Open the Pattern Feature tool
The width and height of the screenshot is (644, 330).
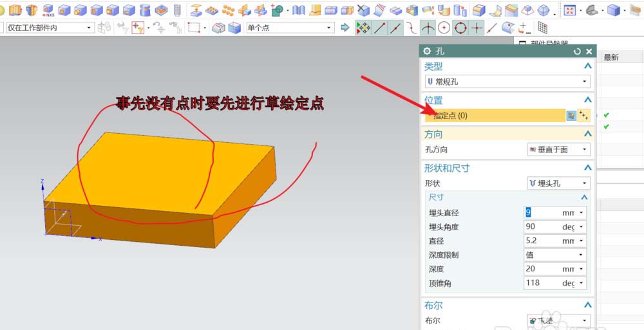[x=211, y=10]
